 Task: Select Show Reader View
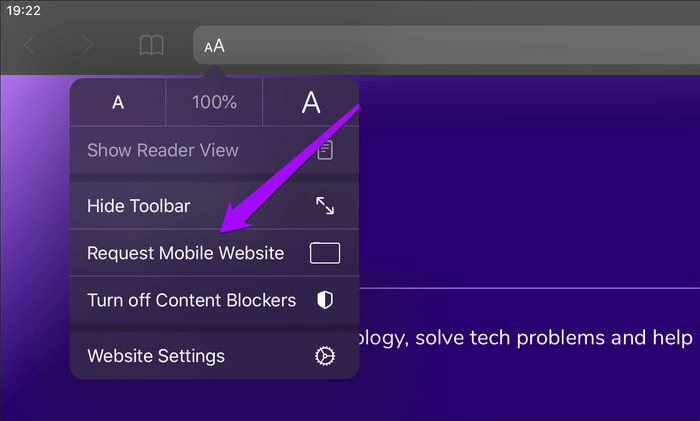pos(214,150)
